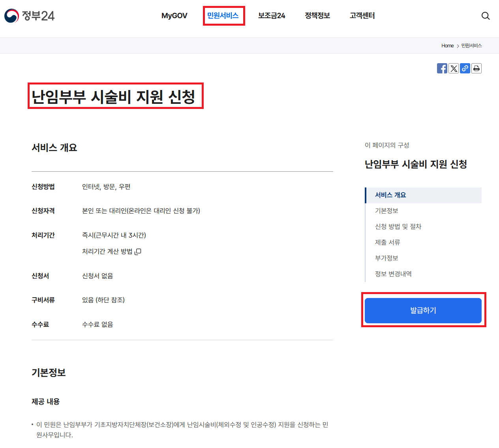Click the page title 난임부부 시술비 지원 신청

[x=116, y=96]
